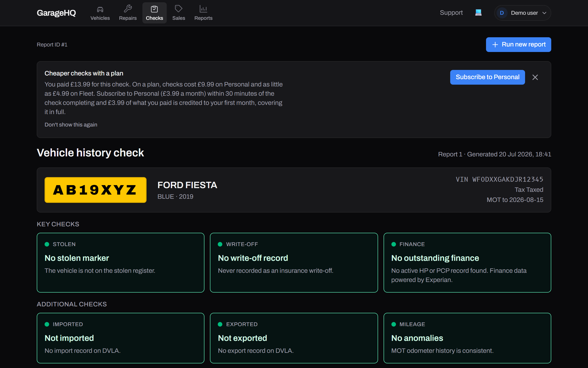Screen dimensions: 588x368
Task: Select the VIN WF0DXXGAKDJR12345 text
Action: point(499,179)
